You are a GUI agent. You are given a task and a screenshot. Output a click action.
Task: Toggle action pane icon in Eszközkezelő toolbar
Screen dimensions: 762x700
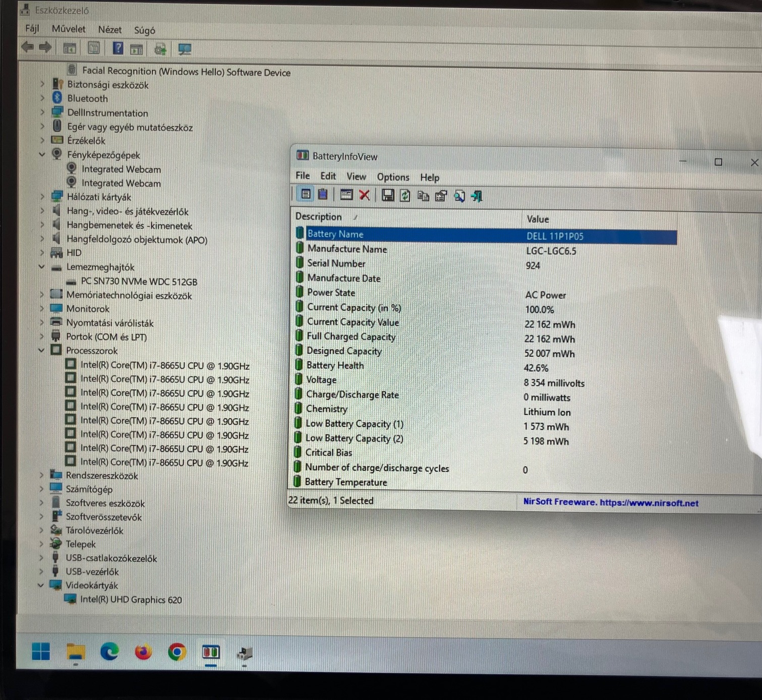point(136,49)
